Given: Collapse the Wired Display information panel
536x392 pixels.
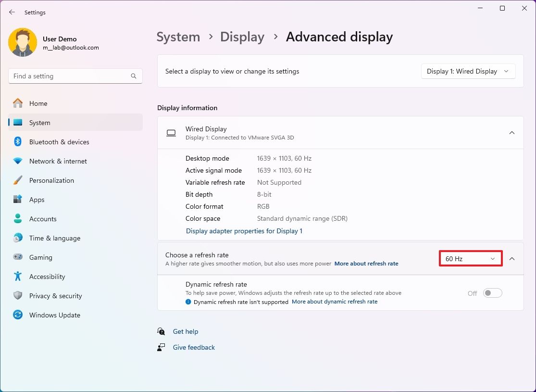Looking at the screenshot, I should pos(512,133).
